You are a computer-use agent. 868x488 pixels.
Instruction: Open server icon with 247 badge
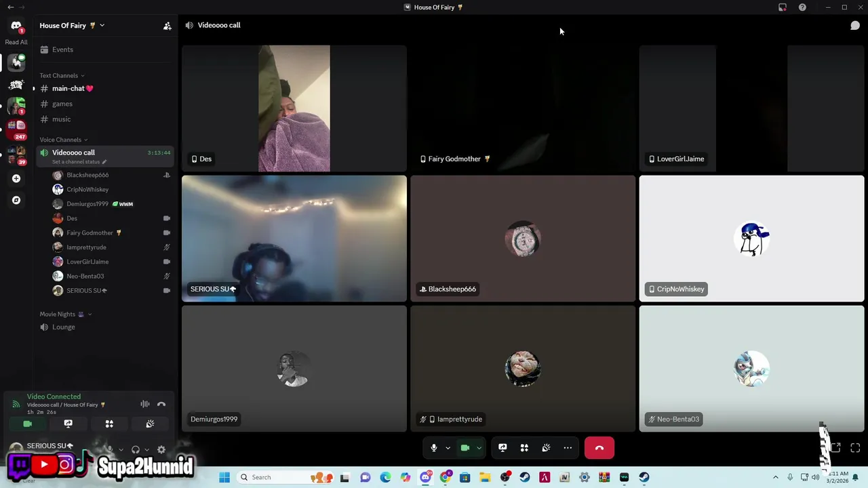[x=16, y=128]
